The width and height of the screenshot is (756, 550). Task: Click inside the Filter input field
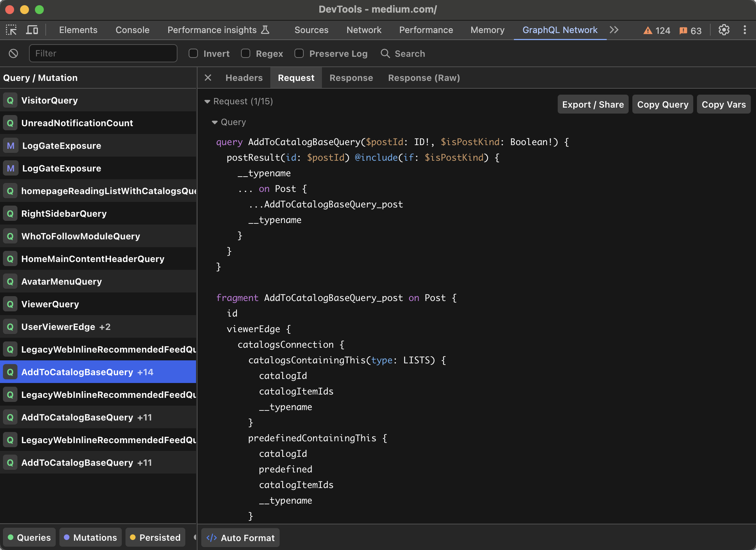103,53
